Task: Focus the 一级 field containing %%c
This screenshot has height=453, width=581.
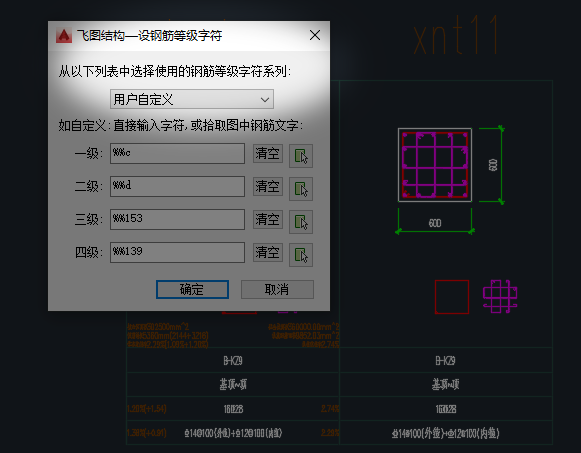Action: coord(177,153)
